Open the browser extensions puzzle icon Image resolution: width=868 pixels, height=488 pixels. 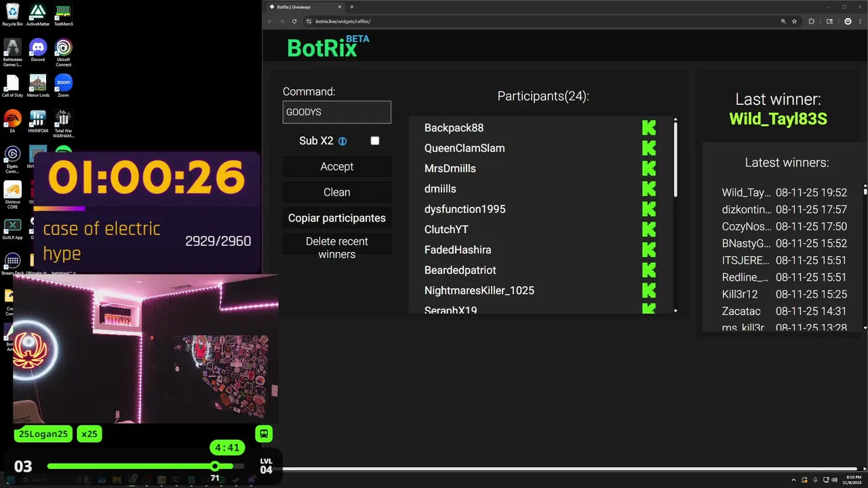(811, 21)
